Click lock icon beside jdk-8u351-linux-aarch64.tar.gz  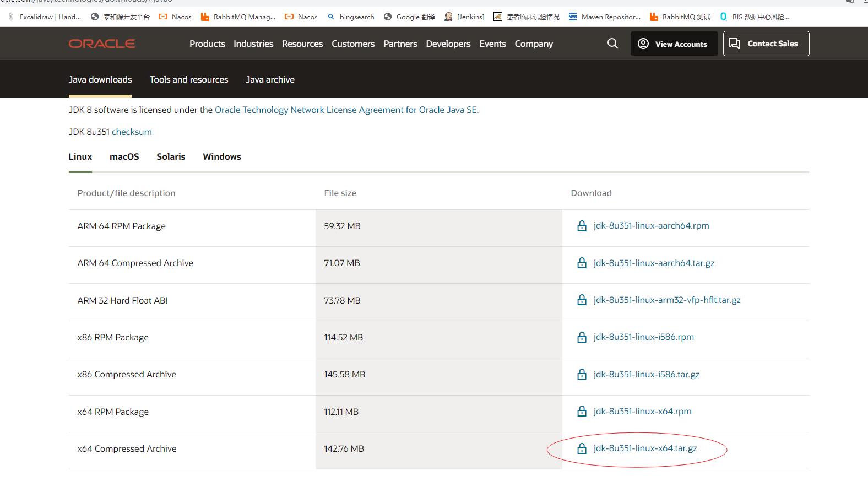(582, 263)
